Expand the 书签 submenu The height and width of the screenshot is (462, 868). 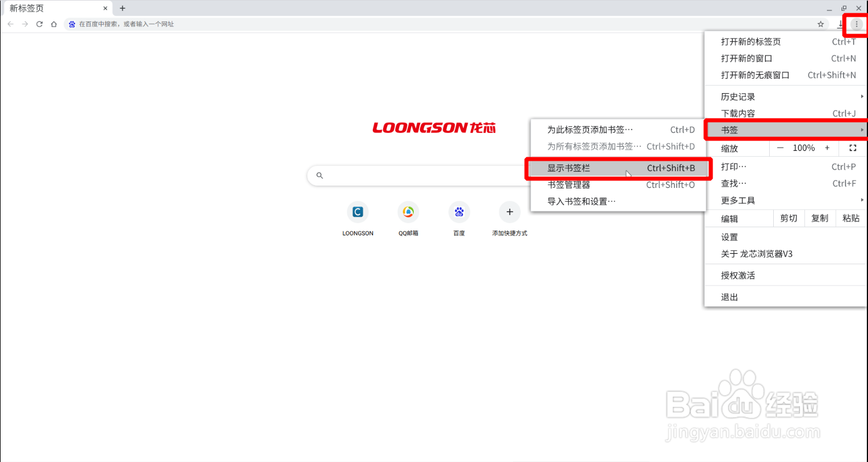785,130
